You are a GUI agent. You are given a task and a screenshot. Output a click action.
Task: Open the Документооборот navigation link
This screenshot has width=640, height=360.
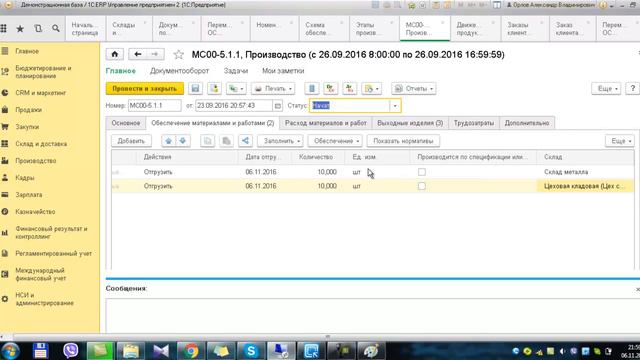179,71
